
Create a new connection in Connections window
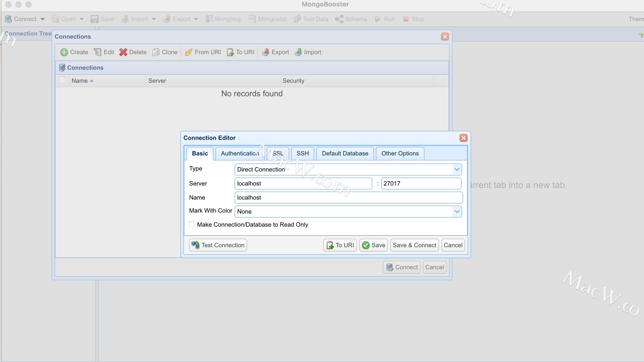coord(74,52)
